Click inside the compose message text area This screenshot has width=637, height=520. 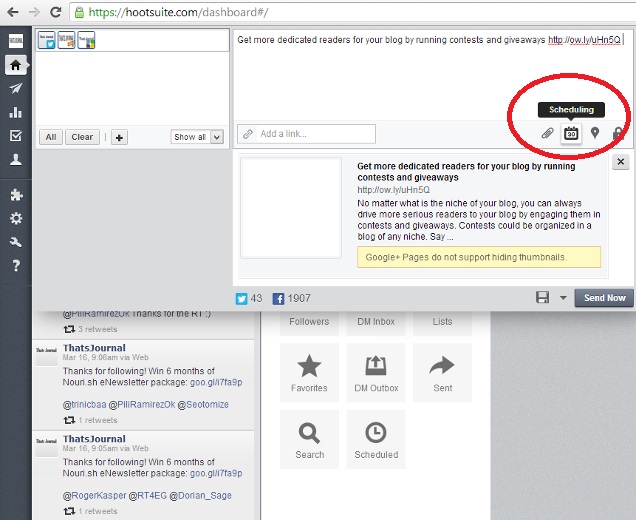coord(433,75)
